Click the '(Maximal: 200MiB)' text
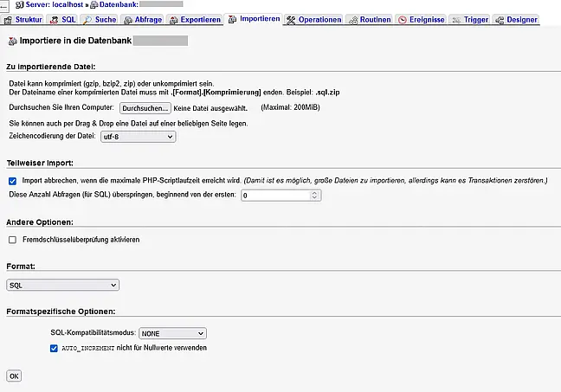This screenshot has height=392, width=561. coord(290,107)
